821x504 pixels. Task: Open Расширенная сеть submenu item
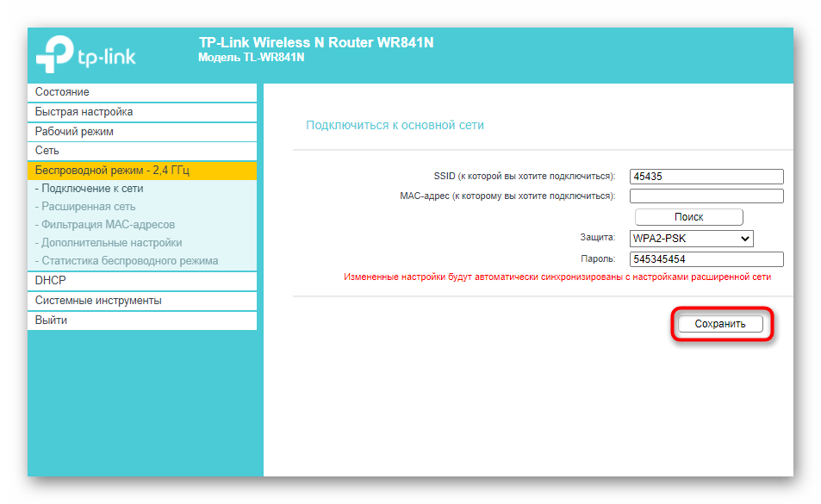tap(88, 207)
